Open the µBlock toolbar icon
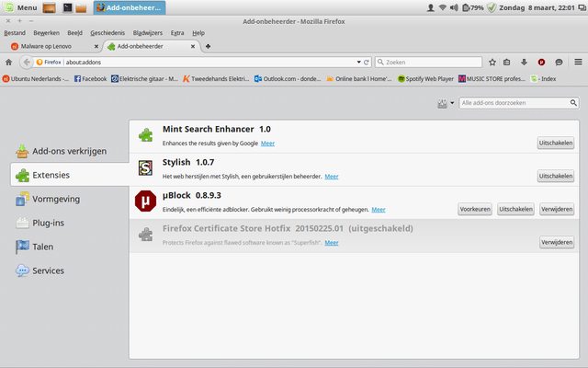 pos(541,63)
